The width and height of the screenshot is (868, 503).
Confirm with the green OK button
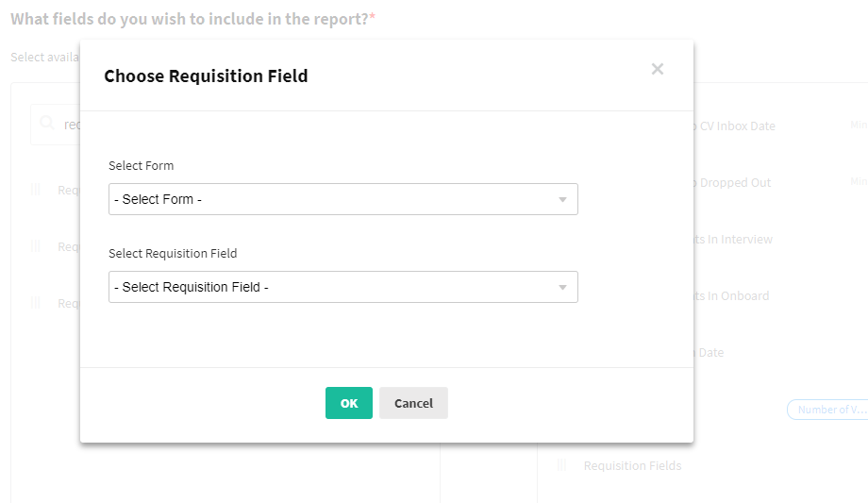click(349, 403)
